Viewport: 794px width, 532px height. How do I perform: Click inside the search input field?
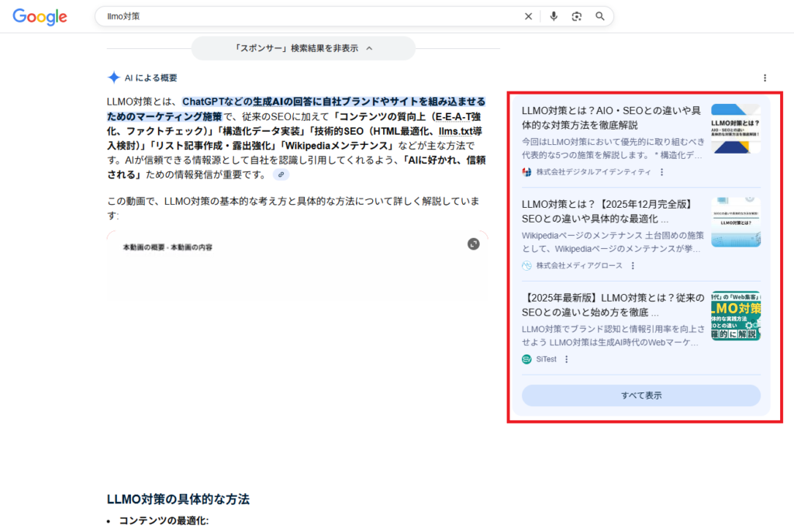coord(310,16)
